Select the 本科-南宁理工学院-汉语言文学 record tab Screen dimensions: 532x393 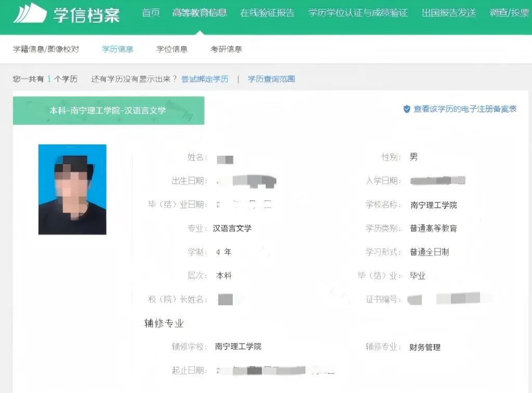click(x=109, y=111)
